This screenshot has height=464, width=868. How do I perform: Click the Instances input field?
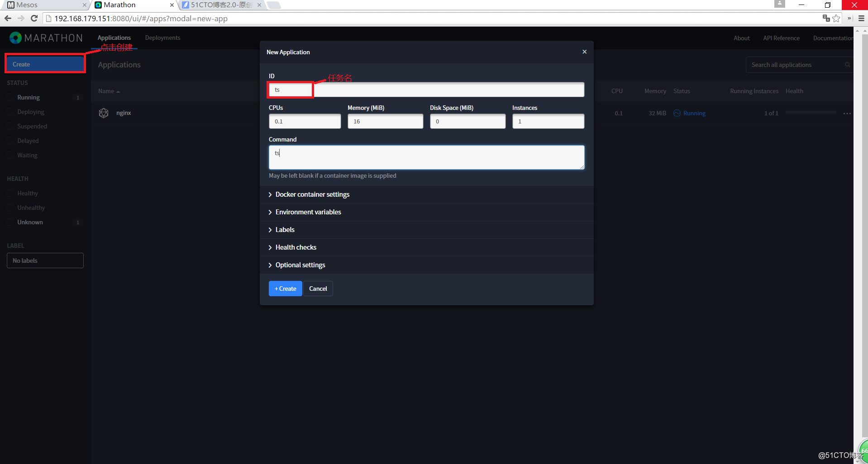(548, 121)
